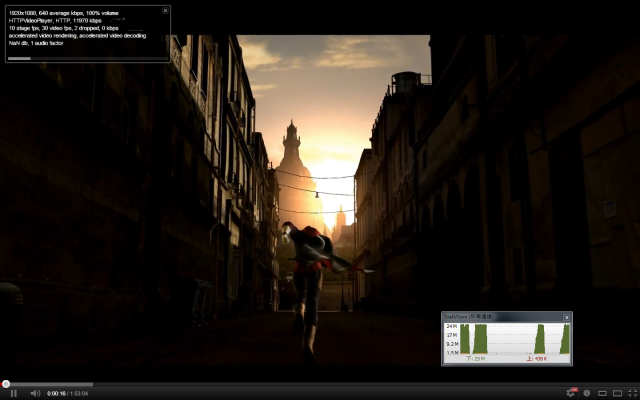The image size is (640, 400).
Task: Click the 'HTTPVideoPlayer, HTTP' stats line
Action: 55,20
